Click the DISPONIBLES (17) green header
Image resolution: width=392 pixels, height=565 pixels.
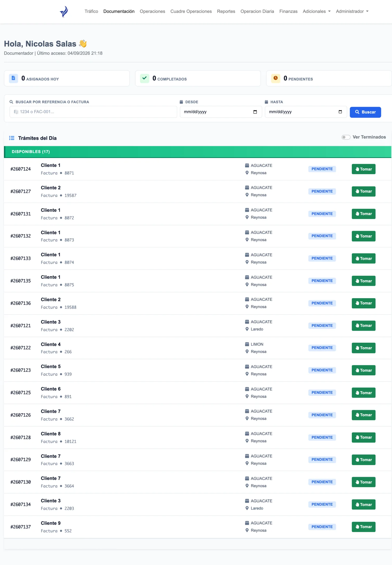pyautogui.click(x=198, y=152)
